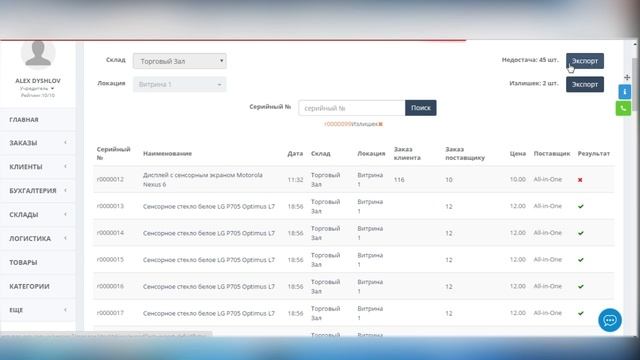Image resolution: width=640 pixels, height=360 pixels.
Task: Click the red cross result for r0000012
Action: (x=580, y=180)
